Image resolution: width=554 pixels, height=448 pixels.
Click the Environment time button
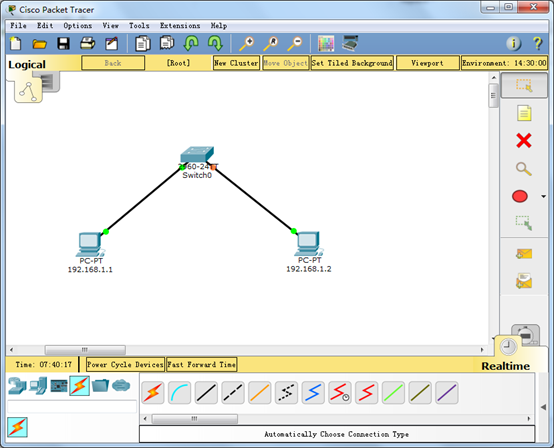tap(504, 63)
